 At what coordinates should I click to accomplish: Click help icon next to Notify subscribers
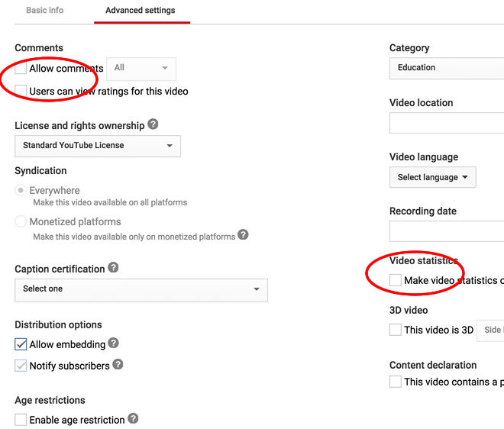click(118, 365)
